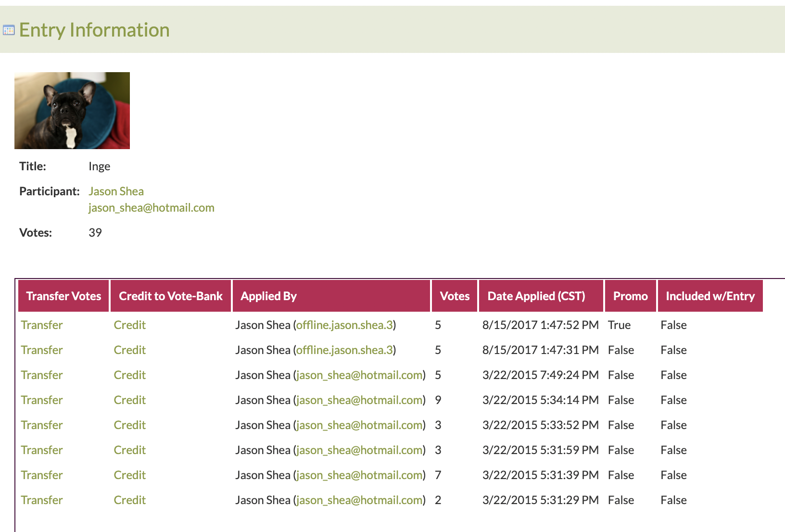
Task: Click Transfer for the 3/22/2015 5:31:39 PM row
Action: point(42,475)
